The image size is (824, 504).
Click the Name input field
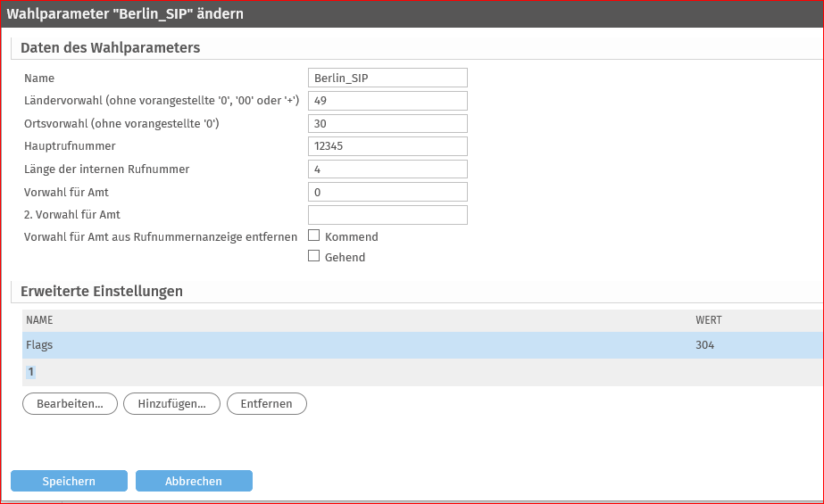click(x=387, y=78)
